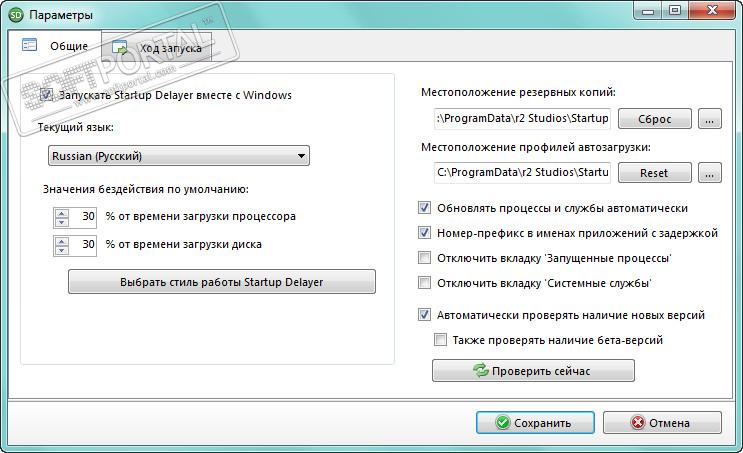Click the Startup Delayer title bar icon

(16, 15)
